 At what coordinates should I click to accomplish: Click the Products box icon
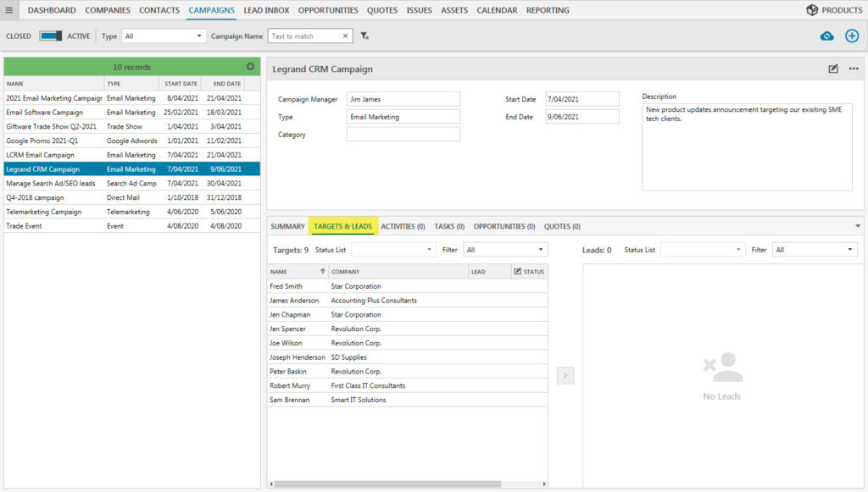(x=812, y=10)
